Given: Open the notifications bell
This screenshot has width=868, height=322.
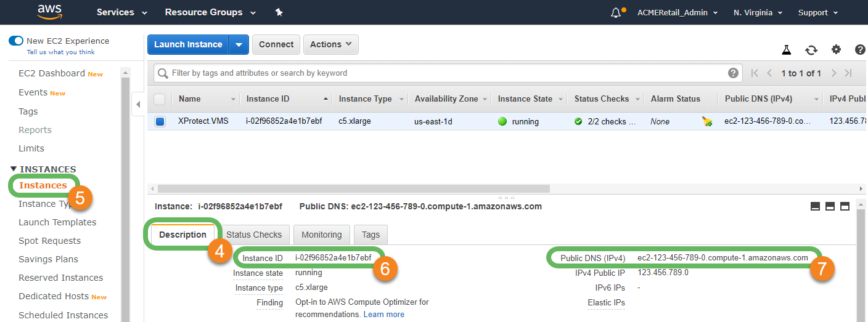Looking at the screenshot, I should tap(616, 13).
